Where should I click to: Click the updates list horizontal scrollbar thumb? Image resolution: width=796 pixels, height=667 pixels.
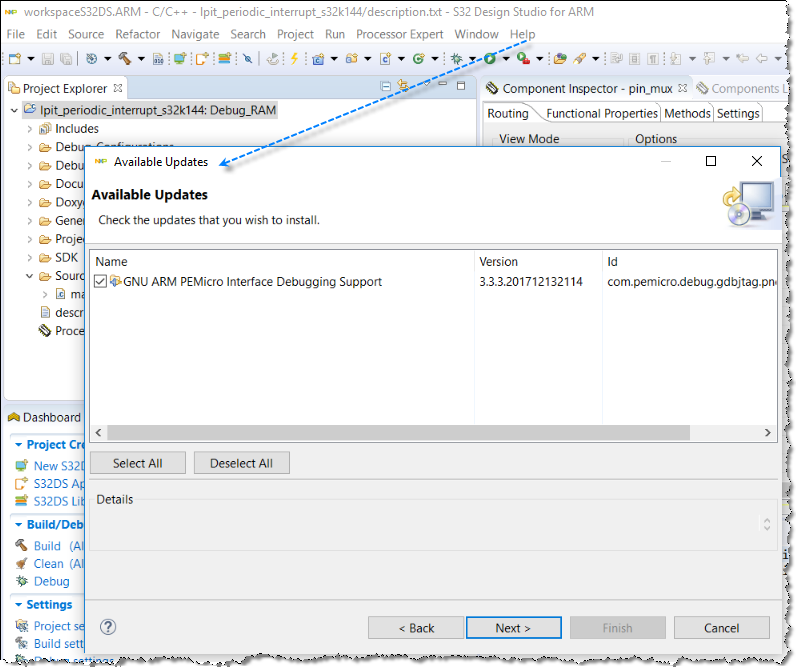[x=399, y=432]
